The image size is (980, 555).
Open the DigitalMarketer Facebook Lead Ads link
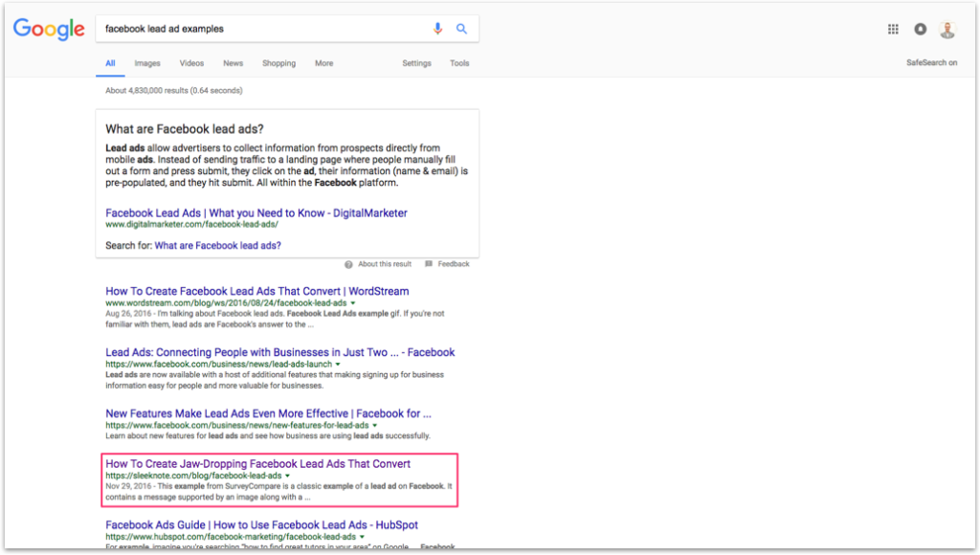[x=256, y=213]
